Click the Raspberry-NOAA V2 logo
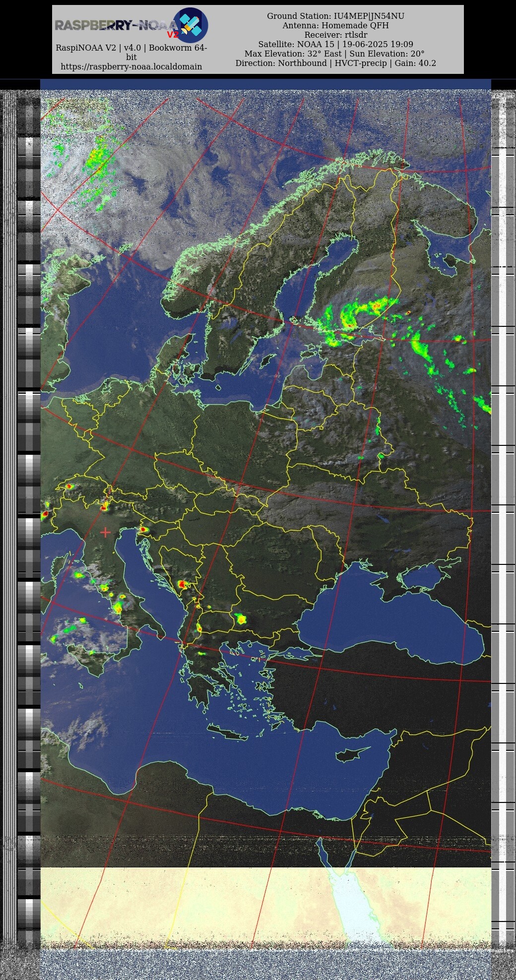This screenshot has width=516, height=980. pos(131,25)
